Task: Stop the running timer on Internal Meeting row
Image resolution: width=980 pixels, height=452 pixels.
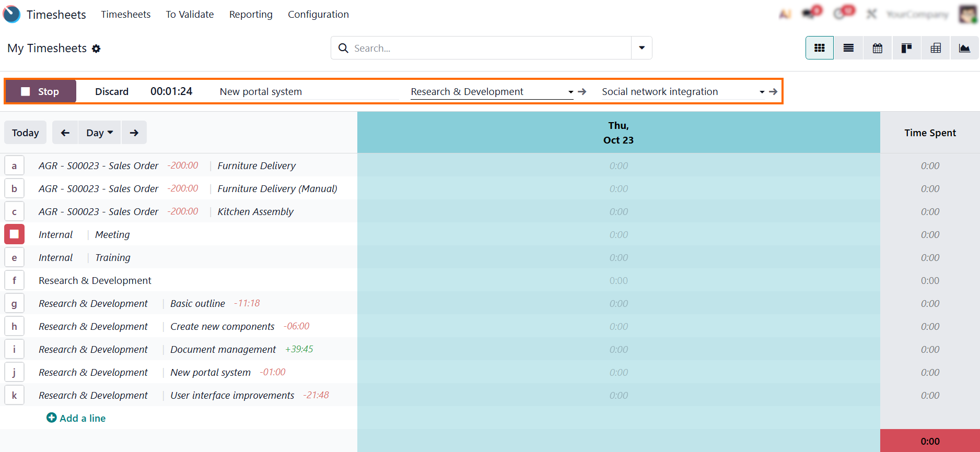Action: (x=15, y=234)
